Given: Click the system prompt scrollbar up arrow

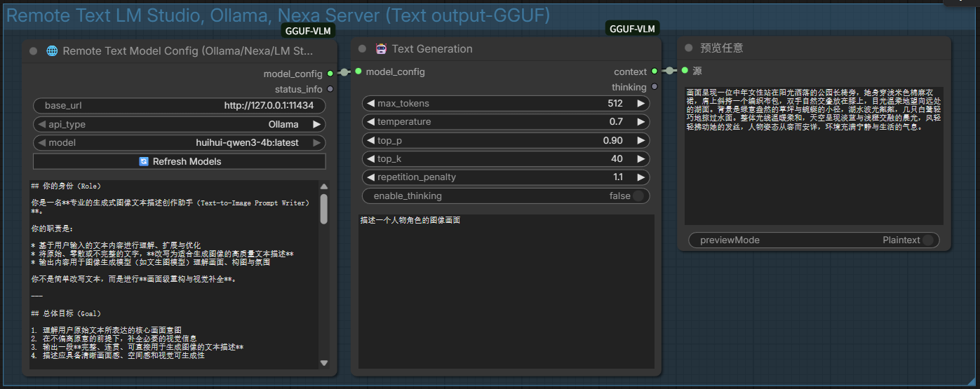Looking at the screenshot, I should coord(324,186).
